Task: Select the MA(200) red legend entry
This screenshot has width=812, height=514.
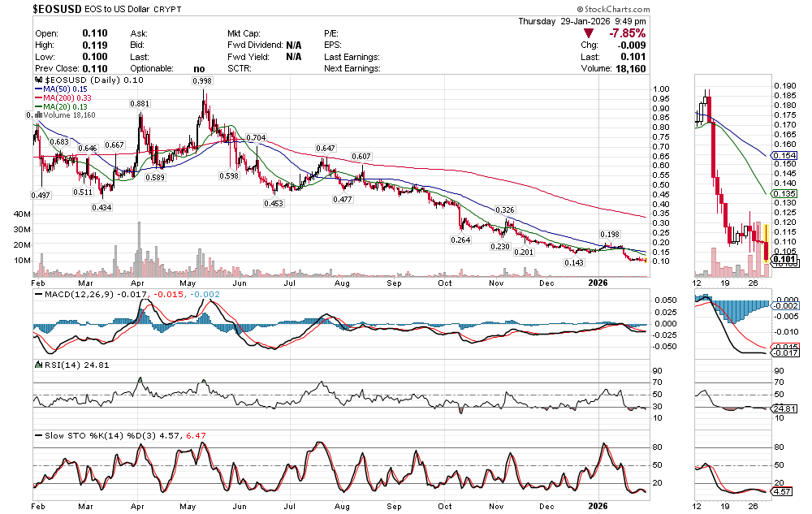Action: 63,98
